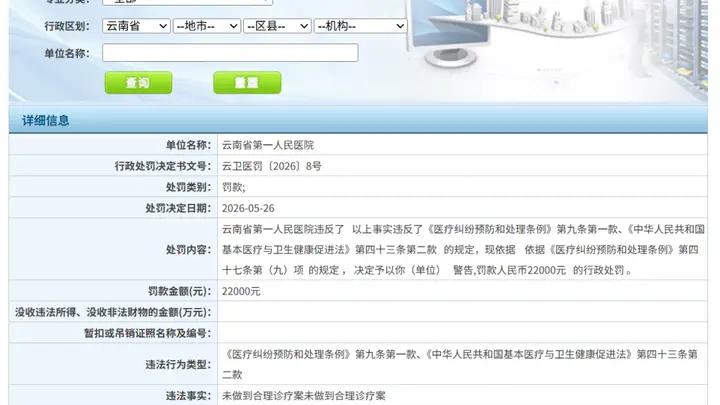
Task: Open the 云南省 province dropdown
Action: tap(136, 26)
